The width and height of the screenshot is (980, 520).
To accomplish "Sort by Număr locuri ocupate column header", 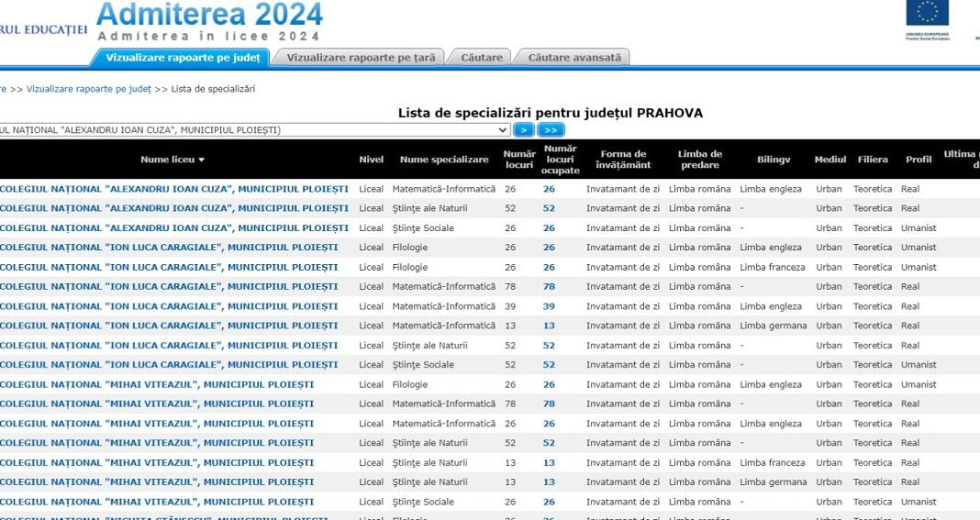I will 560,160.
